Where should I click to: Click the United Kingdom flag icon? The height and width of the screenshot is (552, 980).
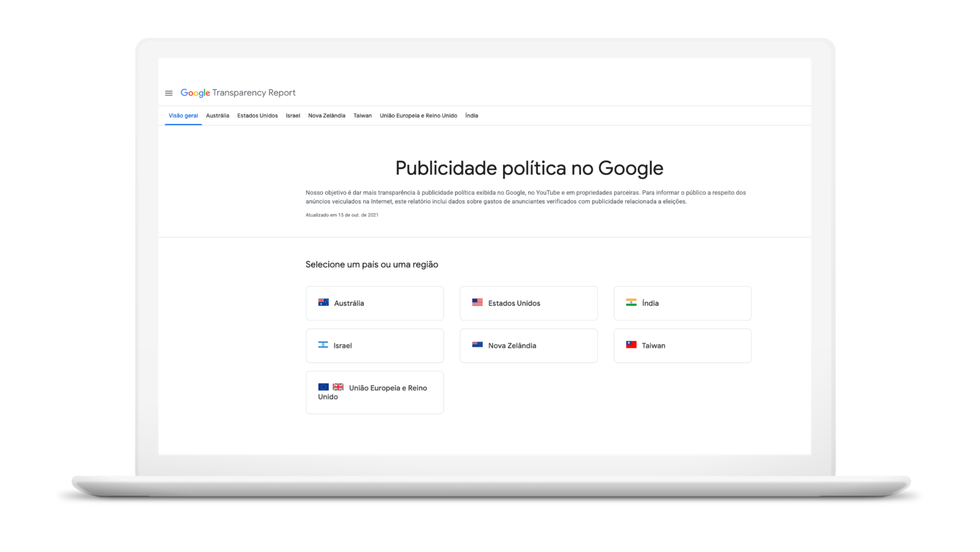point(338,387)
